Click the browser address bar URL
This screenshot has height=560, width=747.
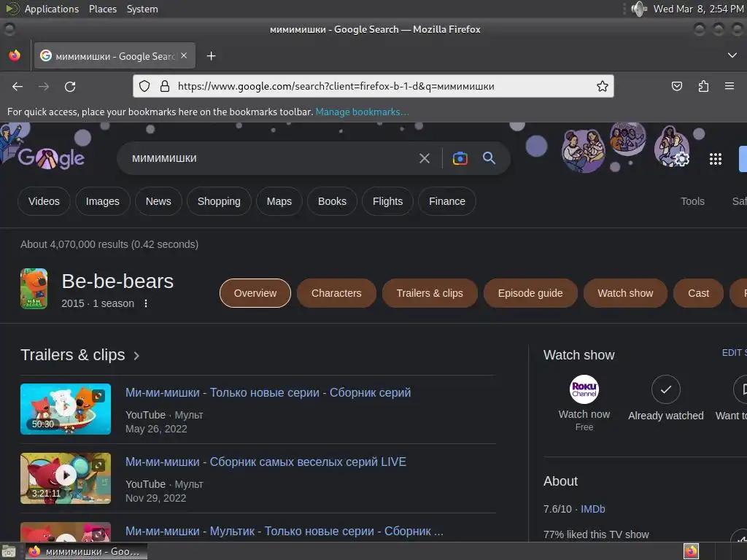coord(336,86)
